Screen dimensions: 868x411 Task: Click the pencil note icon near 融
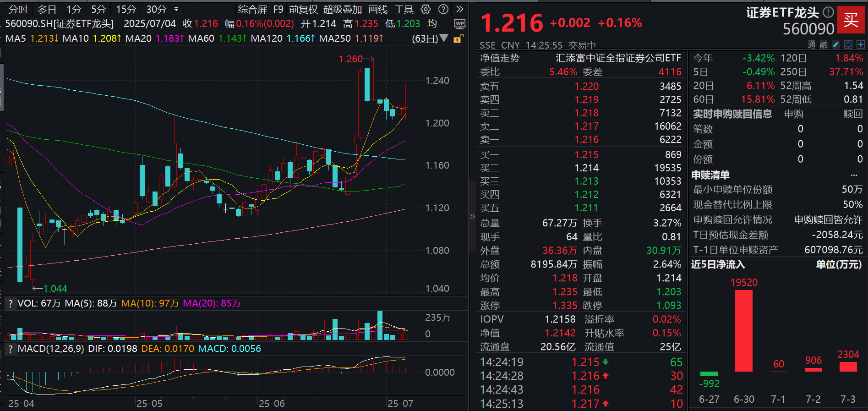tap(836, 44)
